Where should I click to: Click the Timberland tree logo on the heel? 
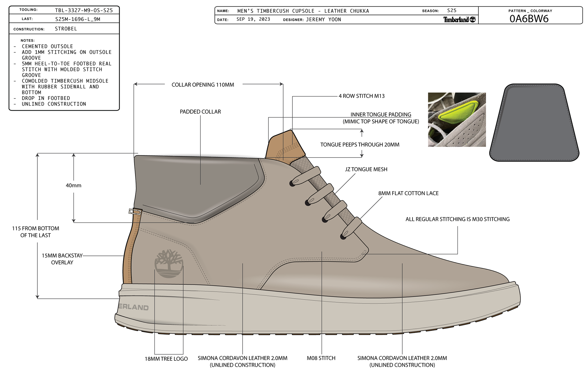point(169,263)
